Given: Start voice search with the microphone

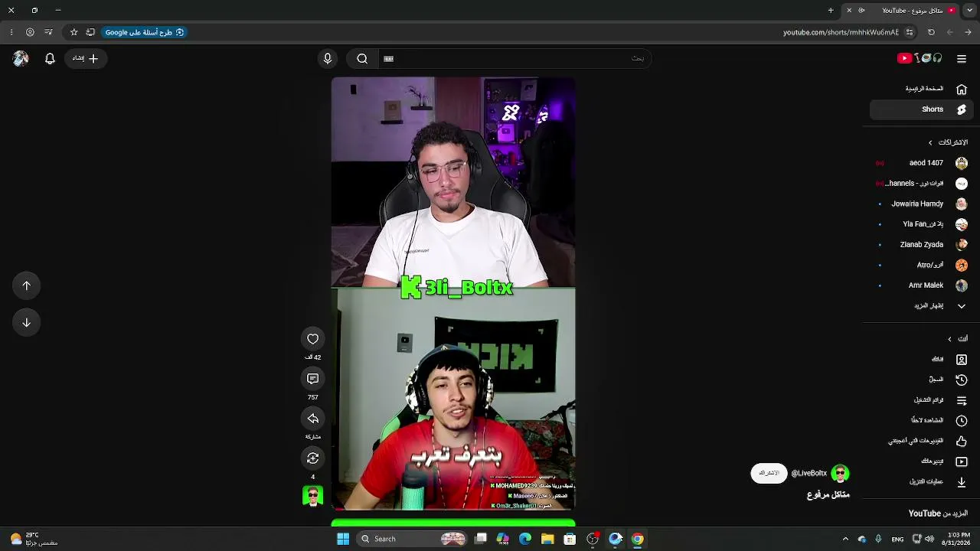Looking at the screenshot, I should coord(328,58).
